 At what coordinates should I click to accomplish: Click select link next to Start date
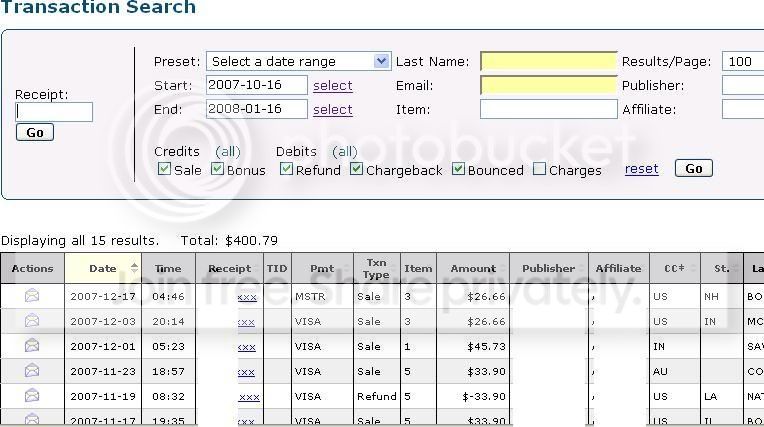(333, 86)
